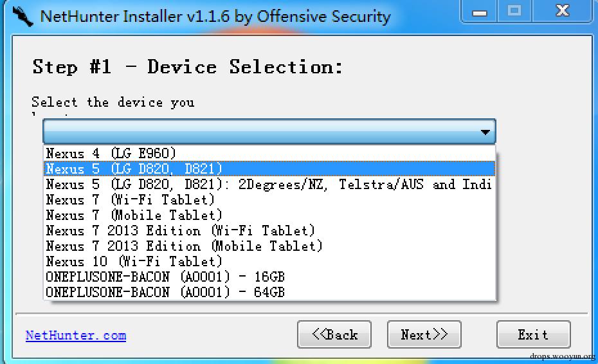Proceed with the Next>> button

tap(424, 334)
